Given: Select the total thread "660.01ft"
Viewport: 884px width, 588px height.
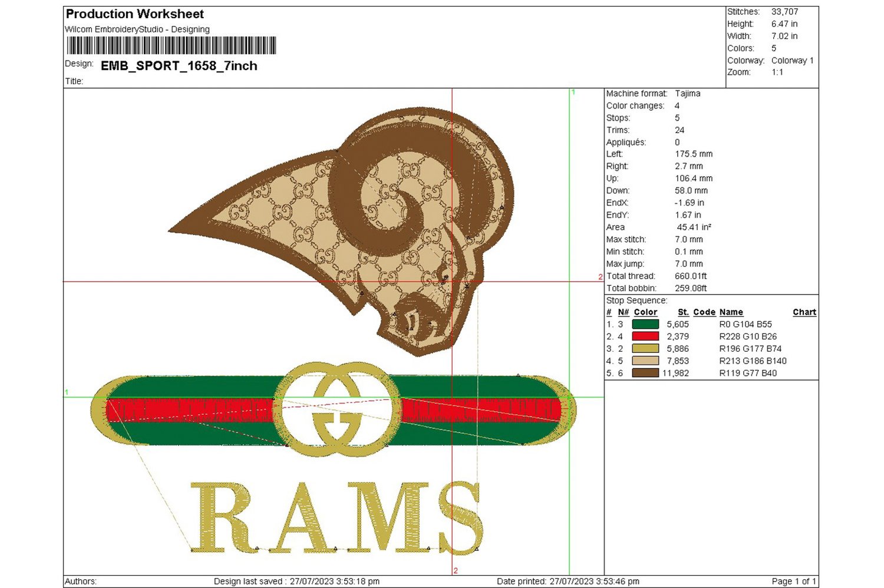Looking at the screenshot, I should [691, 276].
